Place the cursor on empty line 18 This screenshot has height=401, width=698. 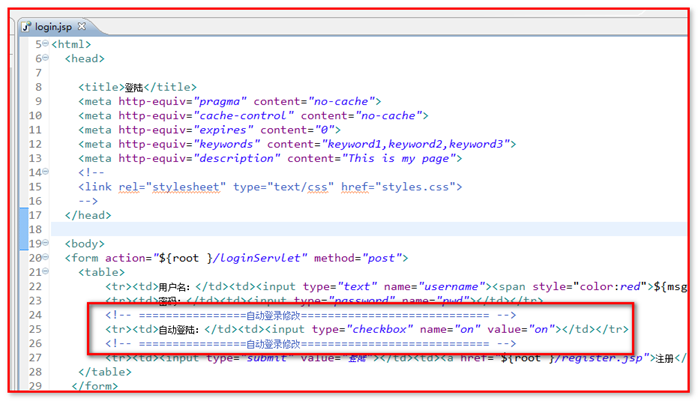(x=369, y=229)
